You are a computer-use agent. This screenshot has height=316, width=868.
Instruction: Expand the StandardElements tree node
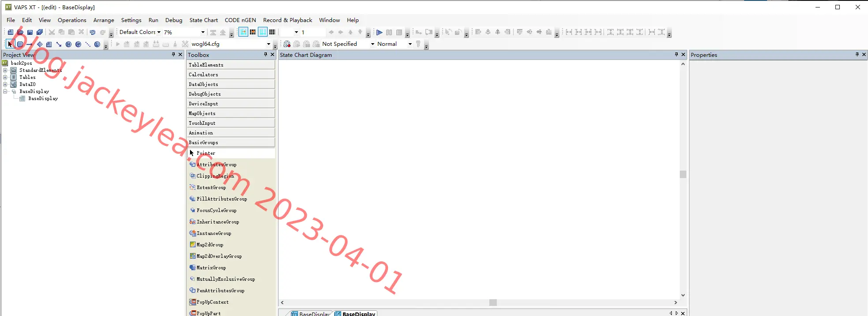point(5,70)
